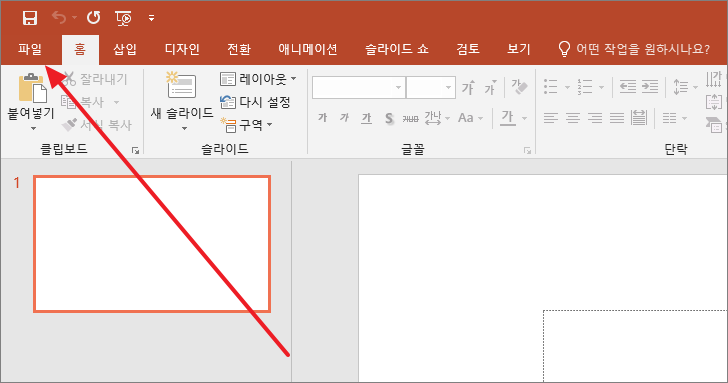This screenshot has height=383, width=728.
Task: Open columns options icon
Action: click(674, 118)
